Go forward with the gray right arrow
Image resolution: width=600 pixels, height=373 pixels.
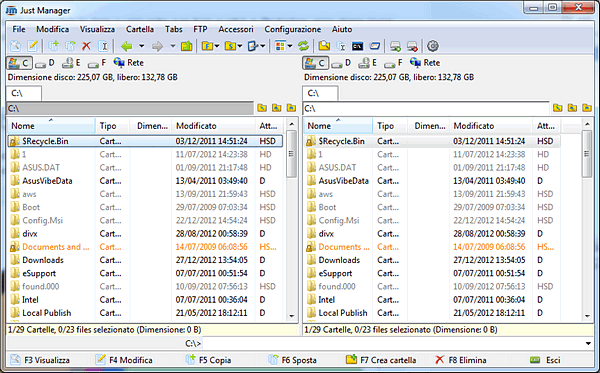click(157, 46)
